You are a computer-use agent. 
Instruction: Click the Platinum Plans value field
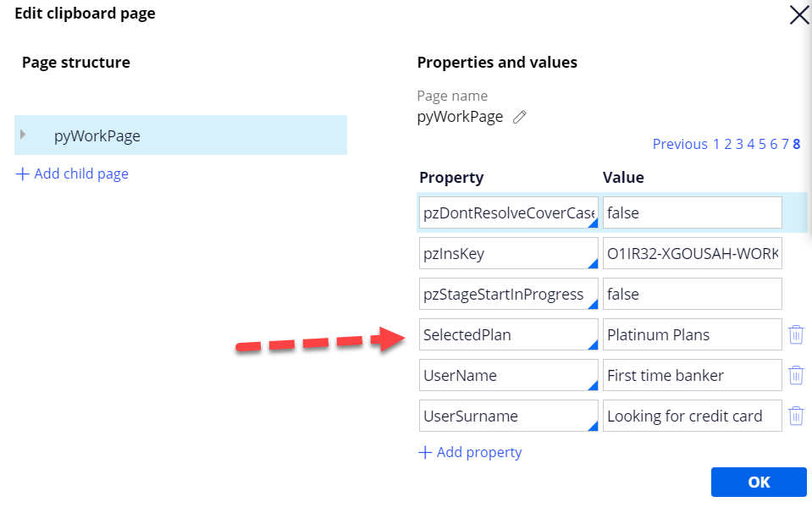click(x=693, y=334)
